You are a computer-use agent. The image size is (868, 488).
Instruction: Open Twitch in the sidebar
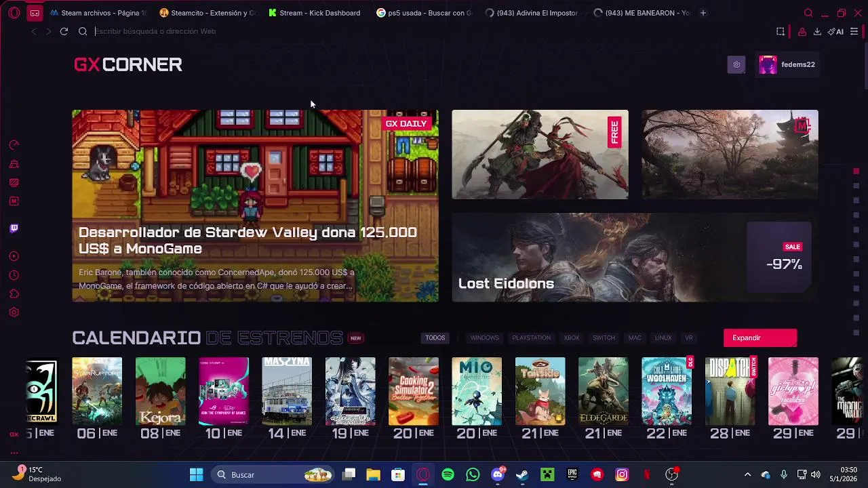14,228
